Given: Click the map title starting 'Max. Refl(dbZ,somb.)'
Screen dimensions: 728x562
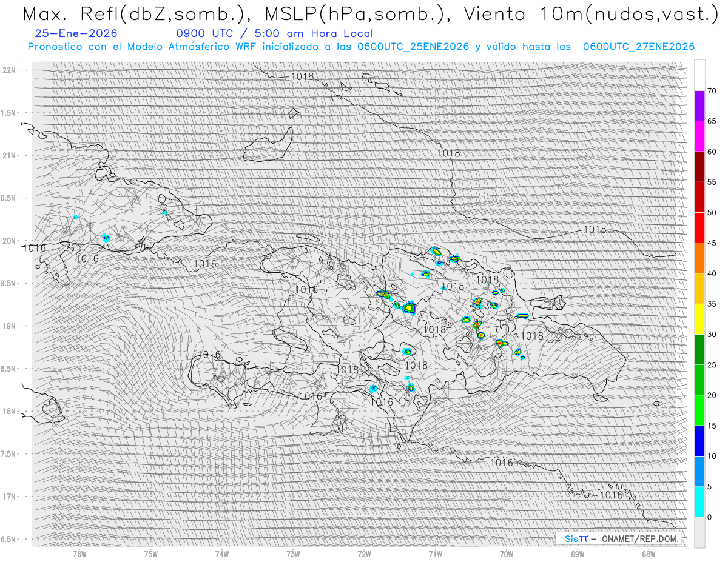Looking at the screenshot, I should [370, 14].
